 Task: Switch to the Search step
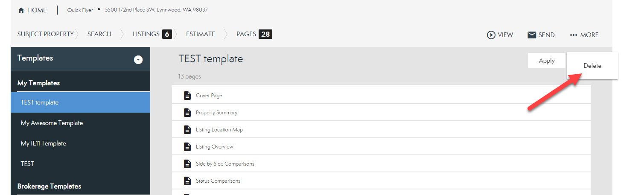(x=99, y=34)
